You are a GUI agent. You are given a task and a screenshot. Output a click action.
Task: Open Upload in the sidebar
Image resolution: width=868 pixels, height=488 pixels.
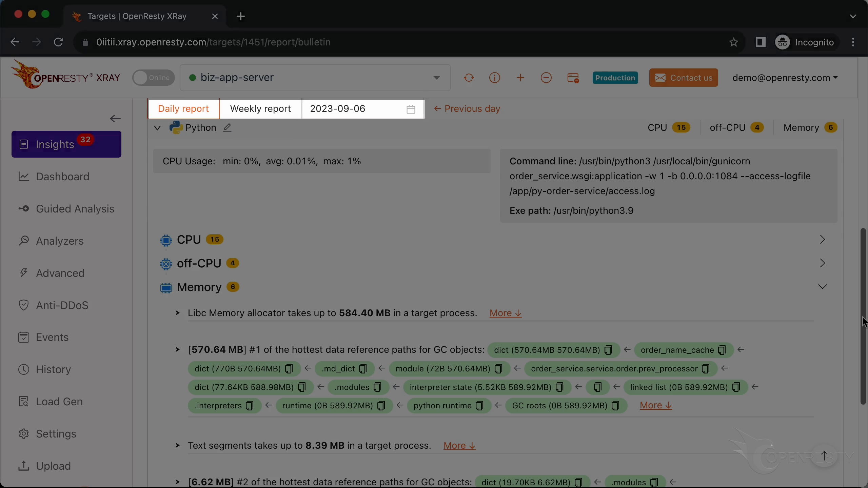pyautogui.click(x=44, y=466)
